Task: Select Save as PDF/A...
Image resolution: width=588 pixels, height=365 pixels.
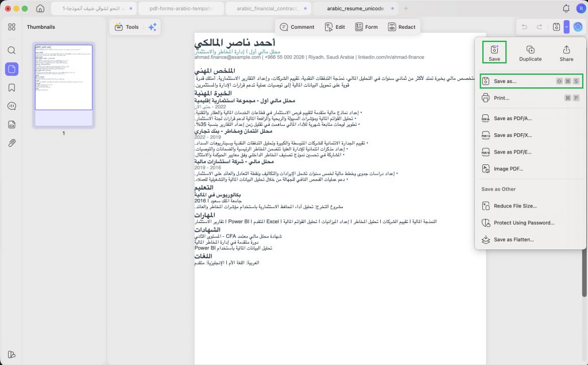Action: 531,118
